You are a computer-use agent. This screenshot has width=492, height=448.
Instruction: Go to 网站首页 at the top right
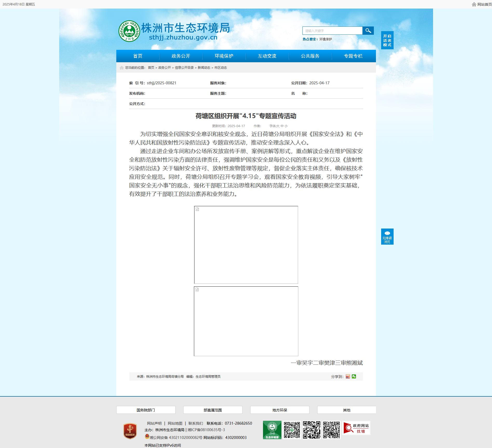click(484, 4)
